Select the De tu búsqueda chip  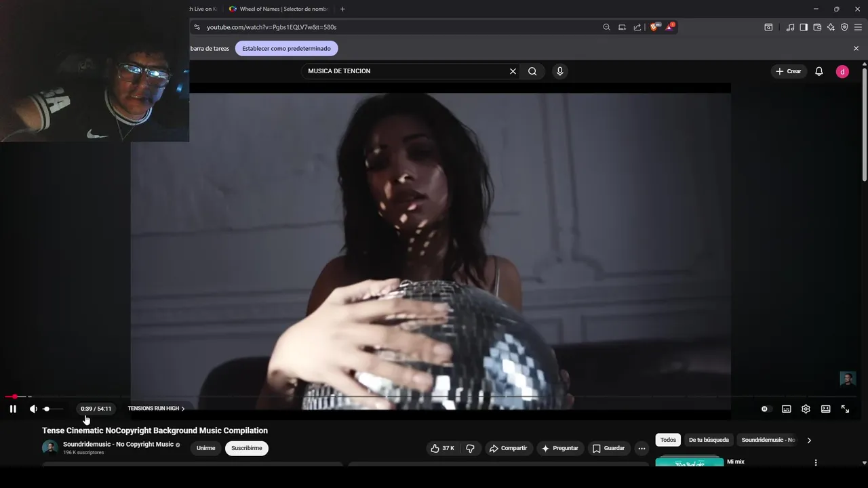coord(709,440)
